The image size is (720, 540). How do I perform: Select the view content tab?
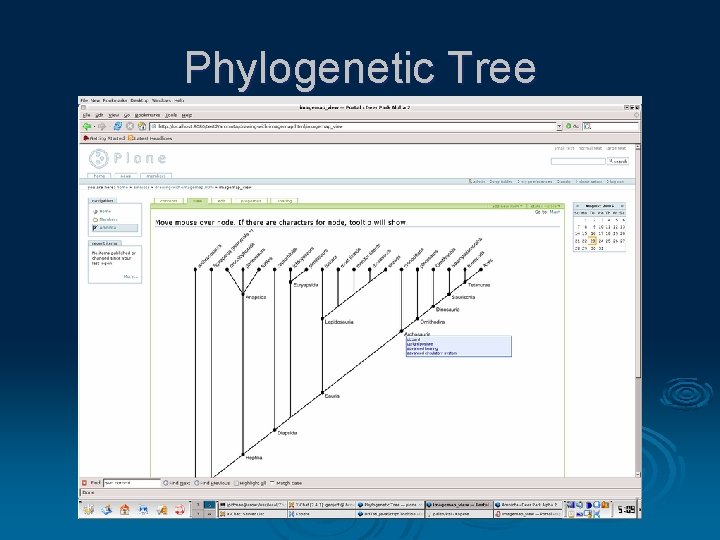197,201
